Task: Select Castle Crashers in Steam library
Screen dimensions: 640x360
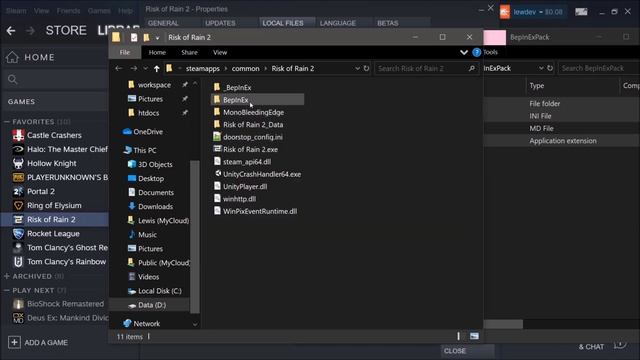Action: pos(54,135)
